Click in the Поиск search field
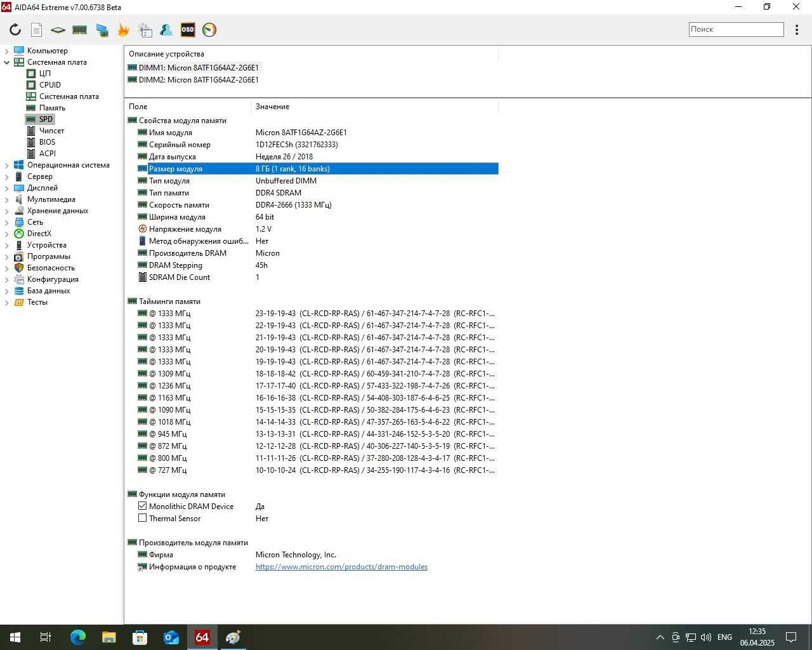This screenshot has height=650, width=812. 737,29
